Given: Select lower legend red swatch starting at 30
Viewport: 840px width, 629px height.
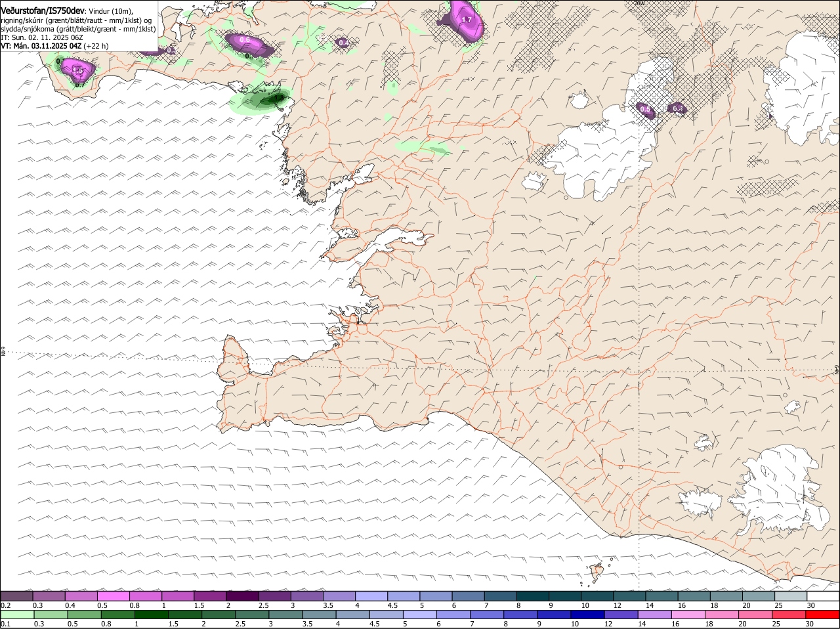Looking at the screenshot, I should tap(823, 615).
